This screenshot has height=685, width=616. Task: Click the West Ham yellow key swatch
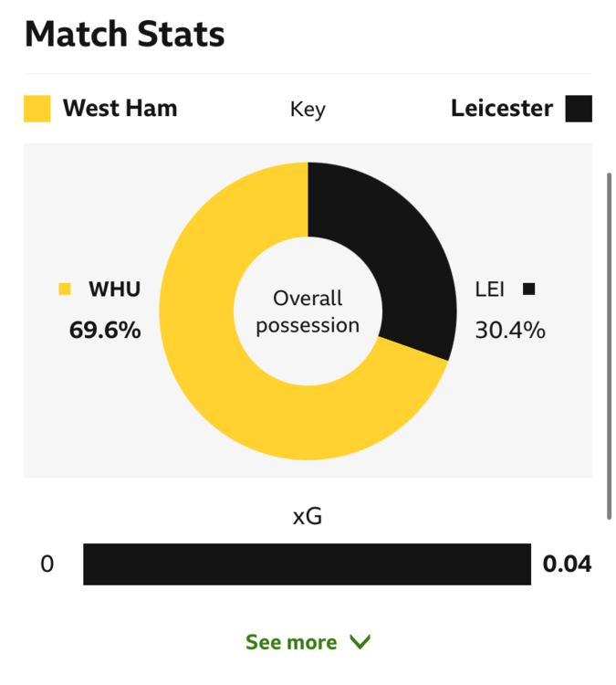tap(37, 109)
